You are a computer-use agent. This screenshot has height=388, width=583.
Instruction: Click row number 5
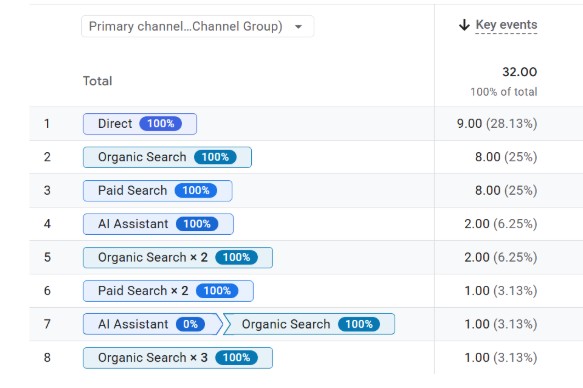[x=47, y=258]
